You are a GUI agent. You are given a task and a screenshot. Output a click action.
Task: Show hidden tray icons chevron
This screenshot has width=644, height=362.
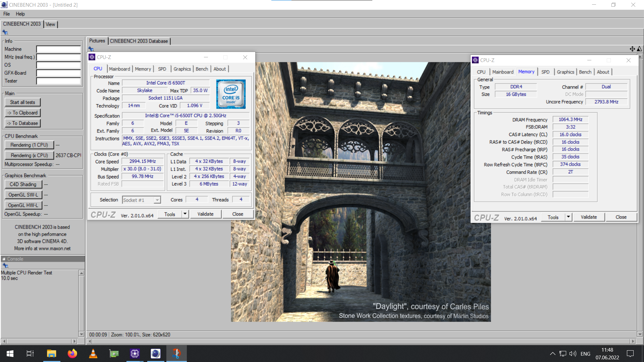tap(552, 354)
